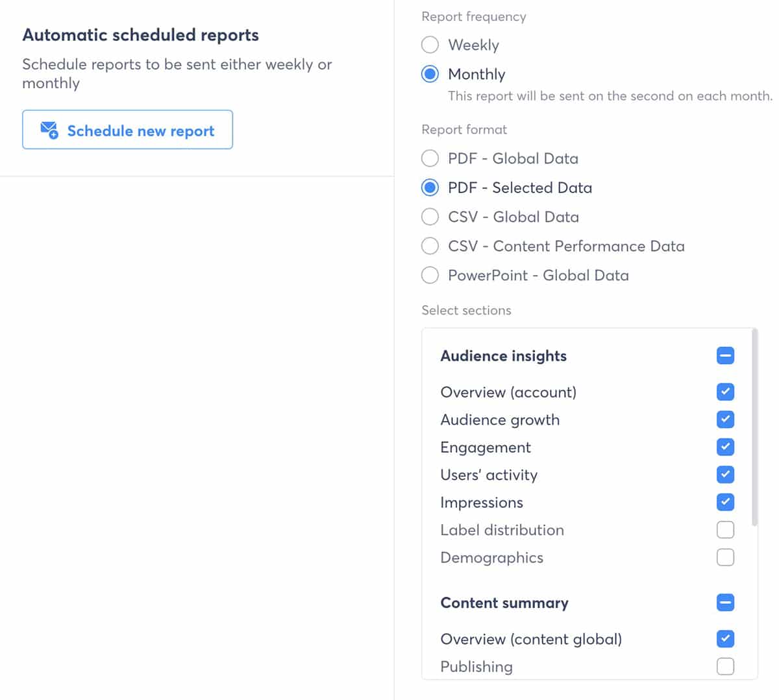Pick PowerPoint - Global Data format

(x=430, y=275)
